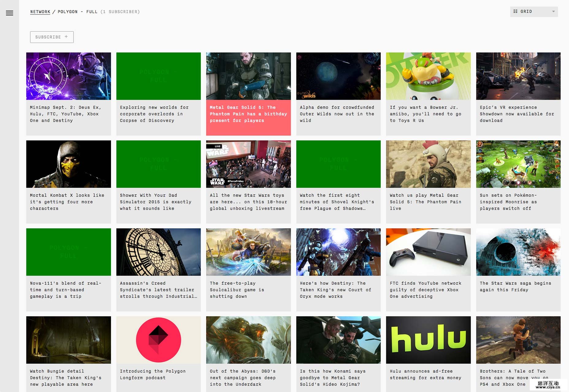Open the Shower With Your Dad Simulator headline
Screen dimensions: 569x392
coord(155,202)
